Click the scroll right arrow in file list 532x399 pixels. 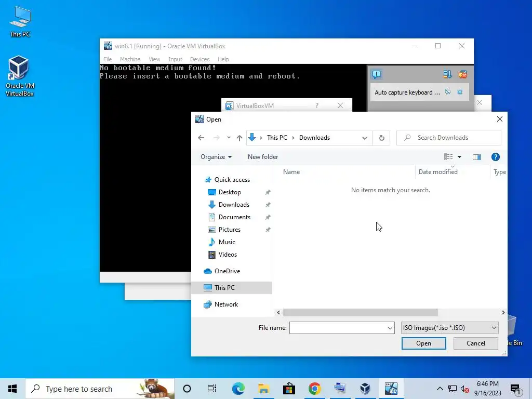[x=503, y=312]
